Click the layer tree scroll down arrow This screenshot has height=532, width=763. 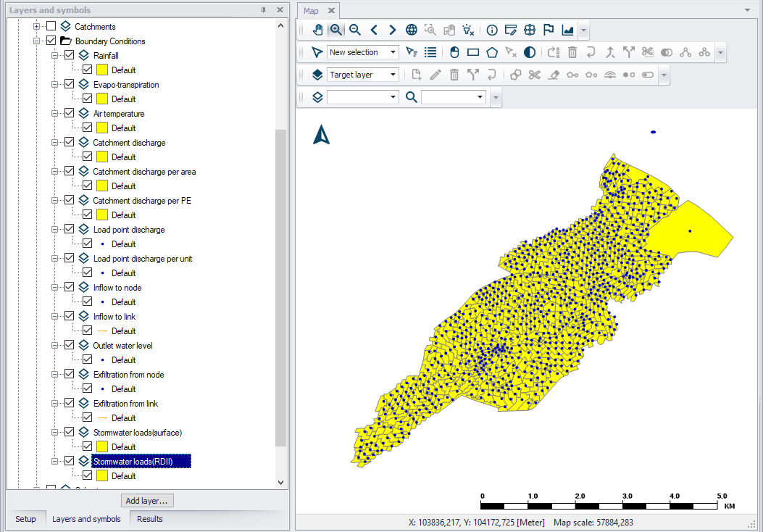coord(280,483)
